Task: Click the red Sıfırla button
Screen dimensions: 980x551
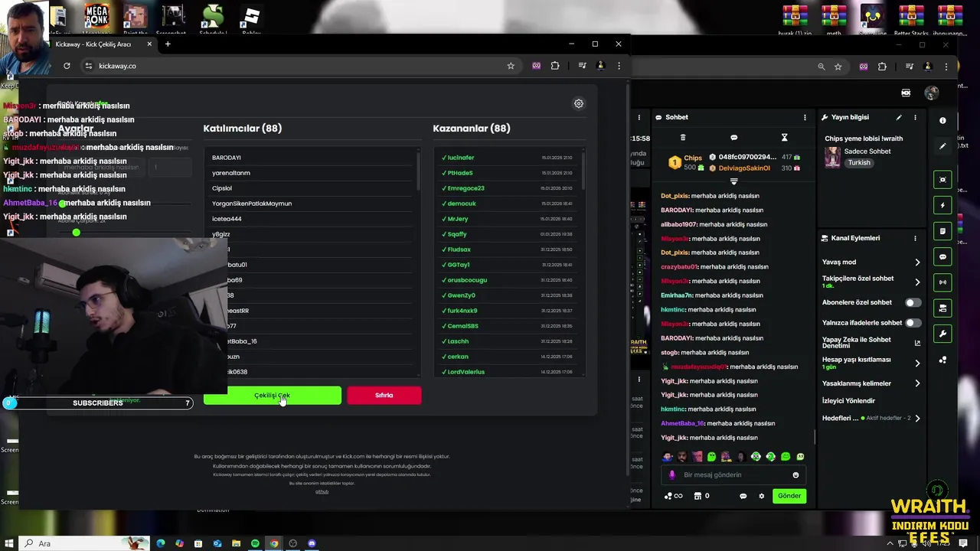Action: (x=384, y=396)
